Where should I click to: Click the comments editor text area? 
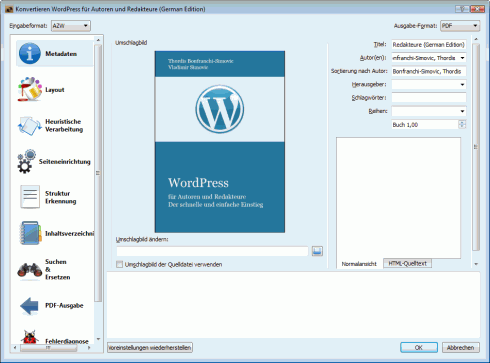(398, 197)
